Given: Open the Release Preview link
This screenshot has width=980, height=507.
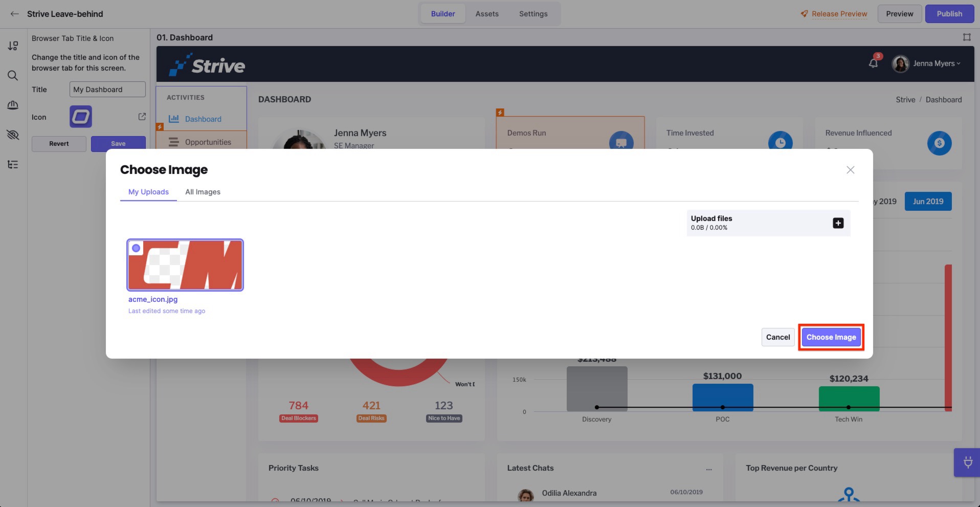Looking at the screenshot, I should (x=839, y=14).
